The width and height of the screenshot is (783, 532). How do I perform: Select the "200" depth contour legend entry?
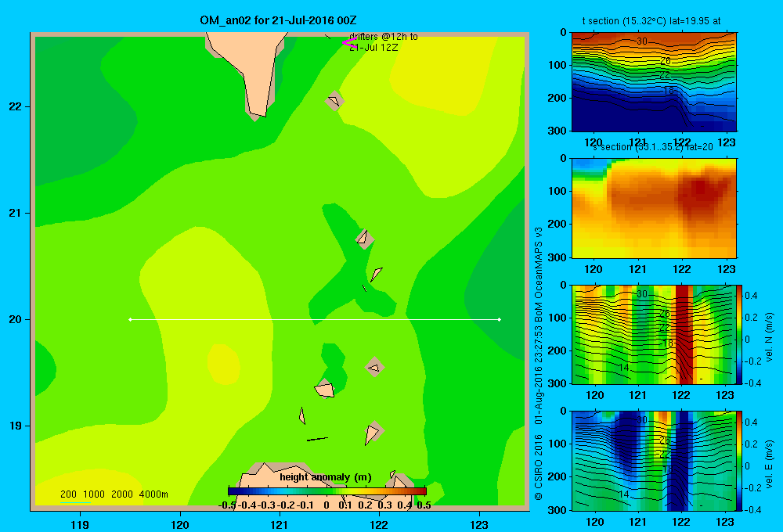tap(68, 494)
